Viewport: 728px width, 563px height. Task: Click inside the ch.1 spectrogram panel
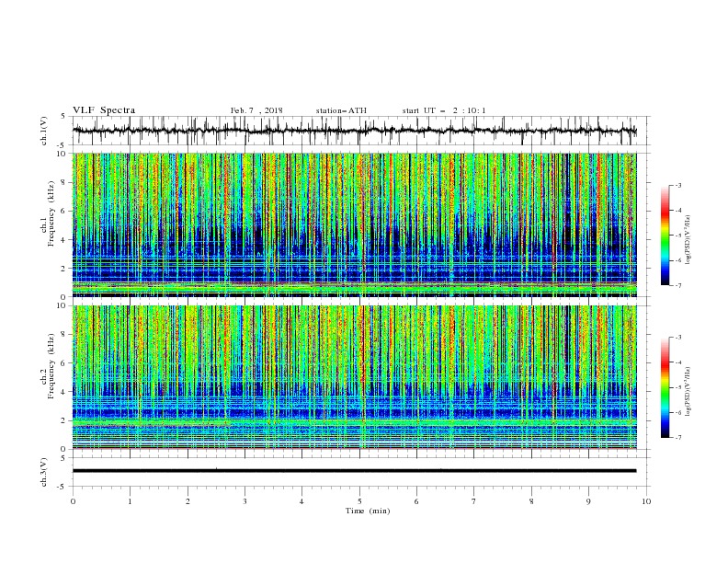pos(355,224)
